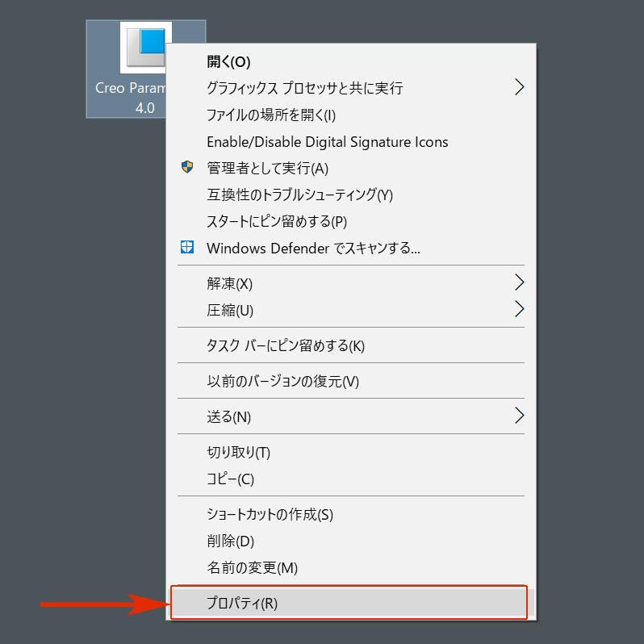Choose 削除(D) to delete the shortcut
Screen dimensions: 644x644
point(230,541)
